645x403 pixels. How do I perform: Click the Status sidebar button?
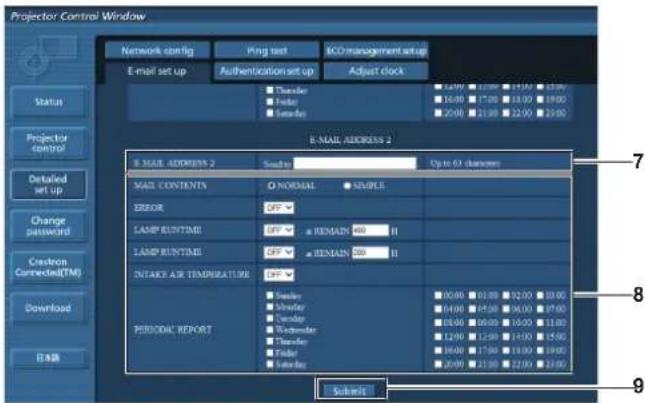coord(49,102)
